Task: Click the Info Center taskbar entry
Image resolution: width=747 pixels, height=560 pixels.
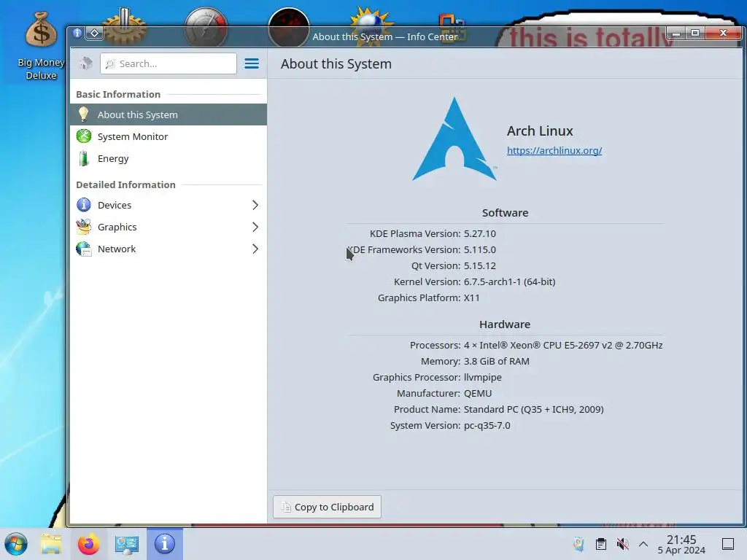Action: [x=165, y=544]
